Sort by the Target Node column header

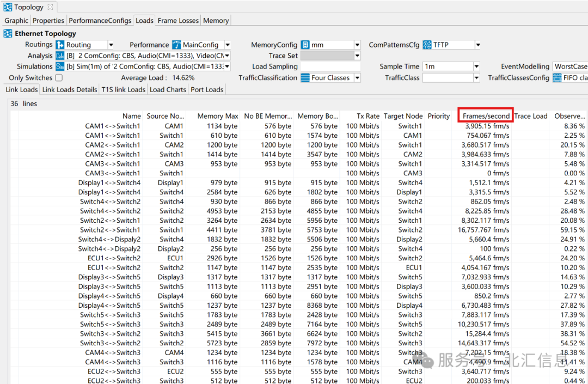(x=403, y=116)
